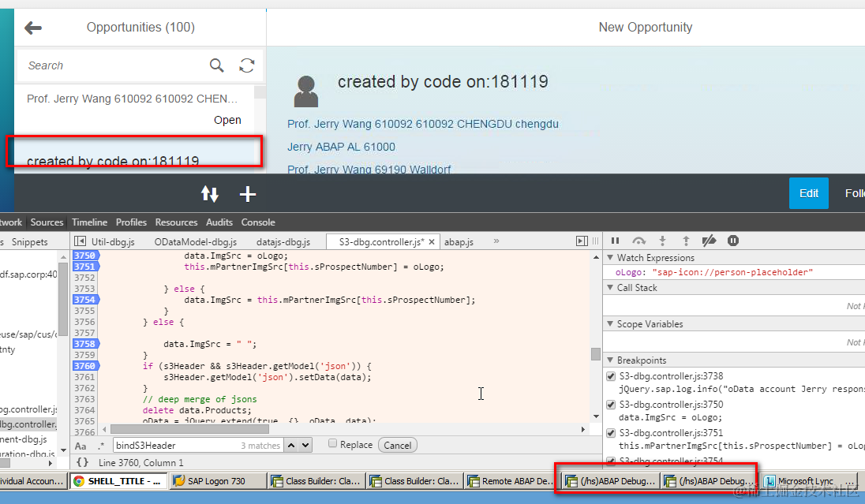Open the Util-dbg.js file tab
The image size is (865, 504).
coord(113,241)
